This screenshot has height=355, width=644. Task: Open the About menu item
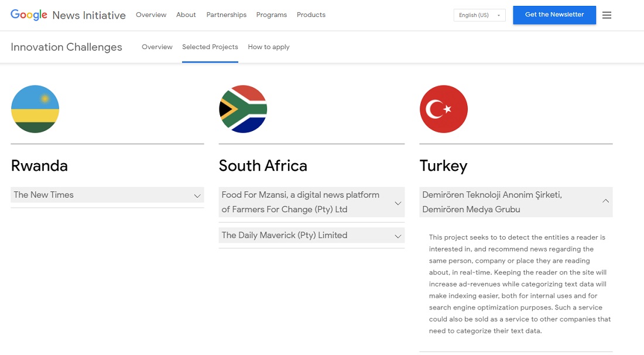pos(186,15)
